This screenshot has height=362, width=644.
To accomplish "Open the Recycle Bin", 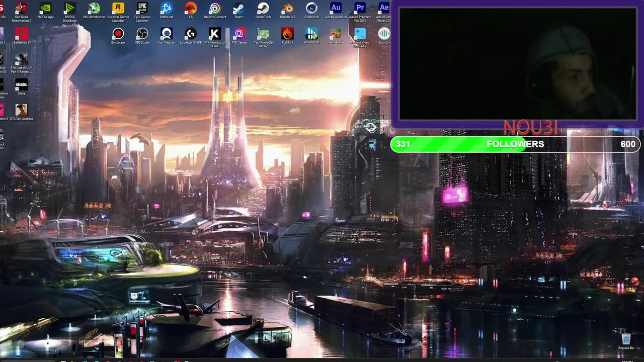I will tap(626, 342).
